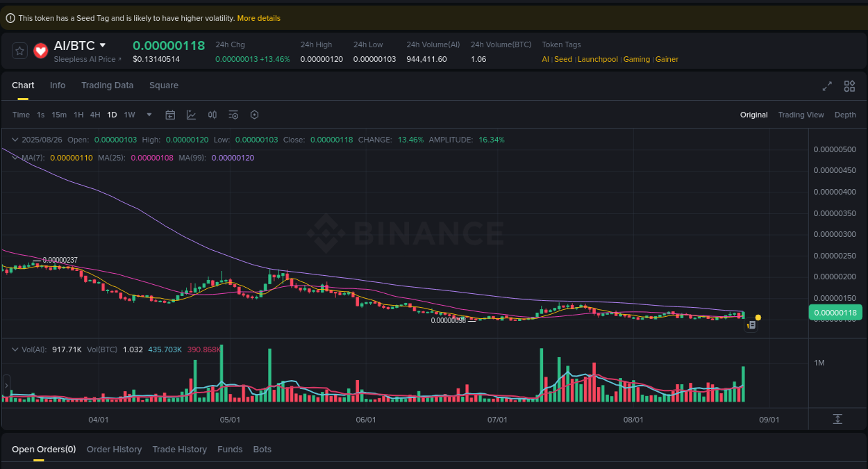Screen dimensions: 868x469
Task: Open the AI/BTC pair selector dropdown
Action: pyautogui.click(x=103, y=45)
